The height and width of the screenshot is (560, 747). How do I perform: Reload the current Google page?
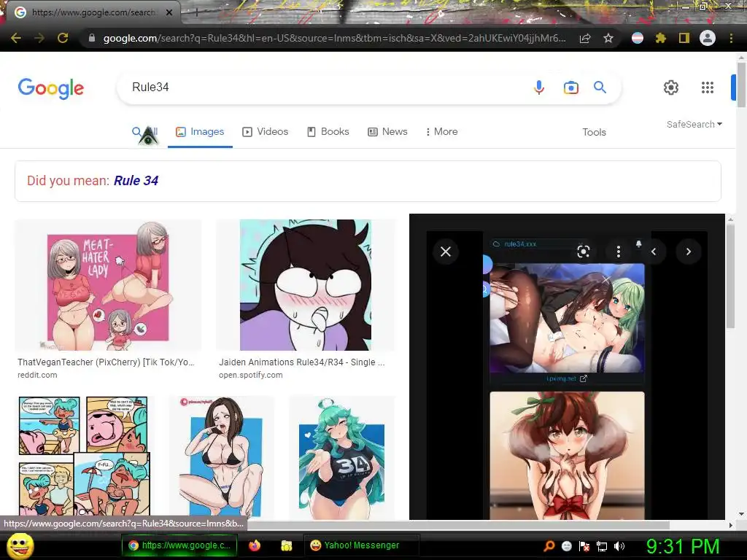[x=63, y=38]
